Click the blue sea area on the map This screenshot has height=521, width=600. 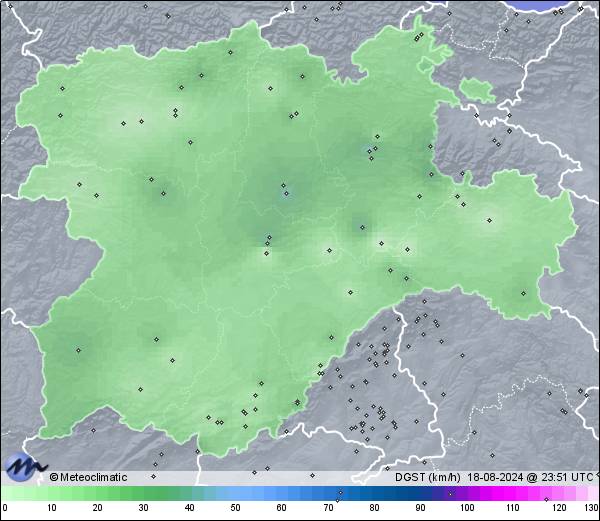pos(540,5)
